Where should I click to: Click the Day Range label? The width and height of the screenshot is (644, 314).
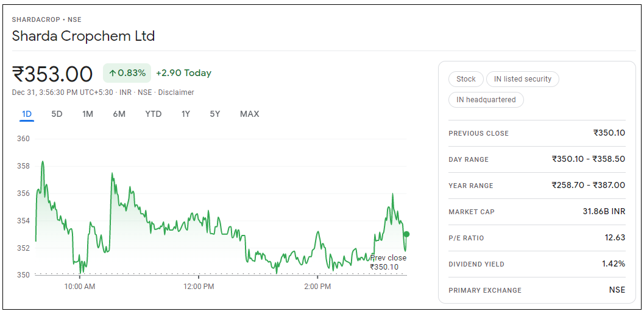pyautogui.click(x=469, y=159)
